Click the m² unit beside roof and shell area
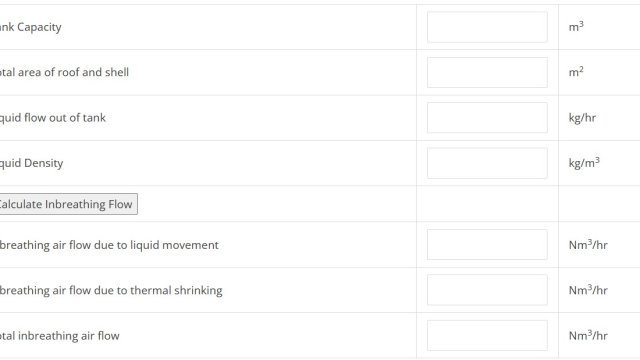The width and height of the screenshot is (640, 360). [576, 72]
